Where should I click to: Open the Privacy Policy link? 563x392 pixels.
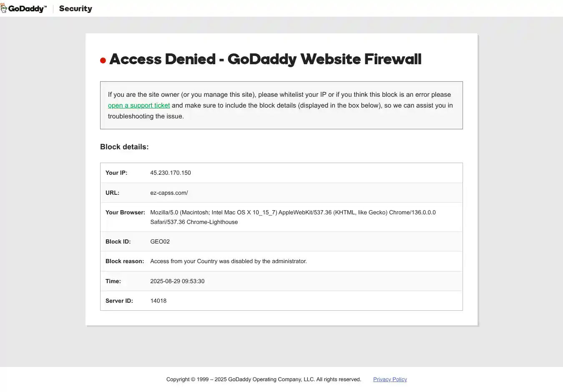pyautogui.click(x=390, y=379)
